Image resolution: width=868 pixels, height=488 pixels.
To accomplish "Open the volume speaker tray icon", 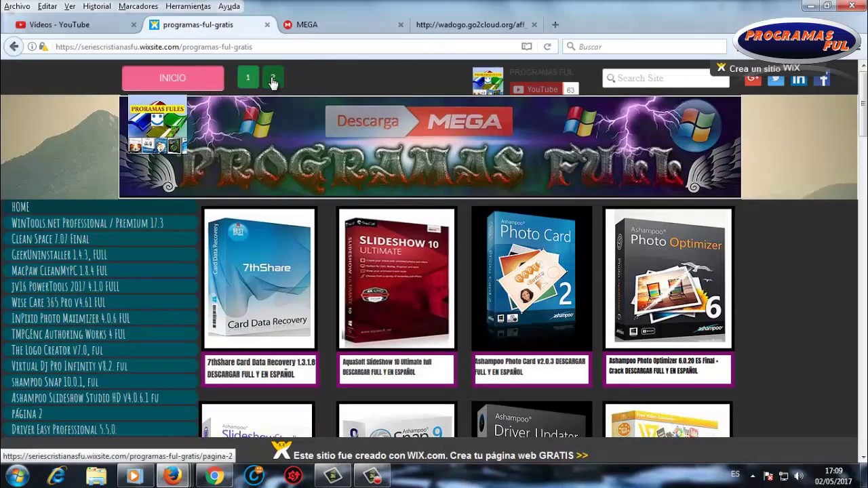I will pos(799,476).
